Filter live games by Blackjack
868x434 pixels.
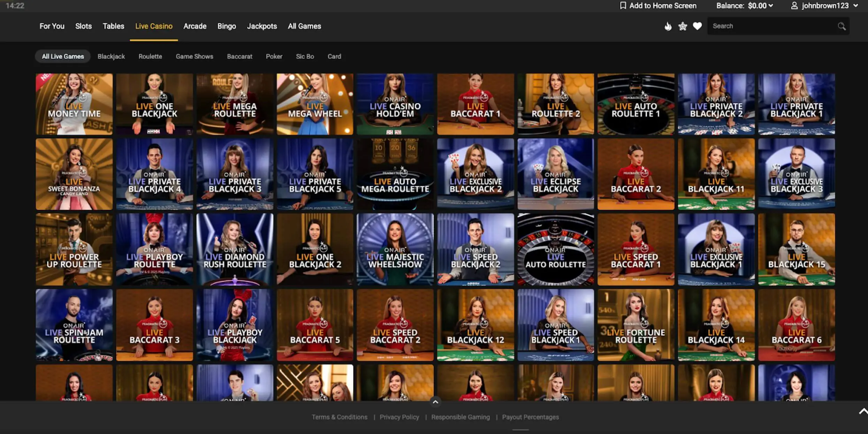(x=111, y=56)
